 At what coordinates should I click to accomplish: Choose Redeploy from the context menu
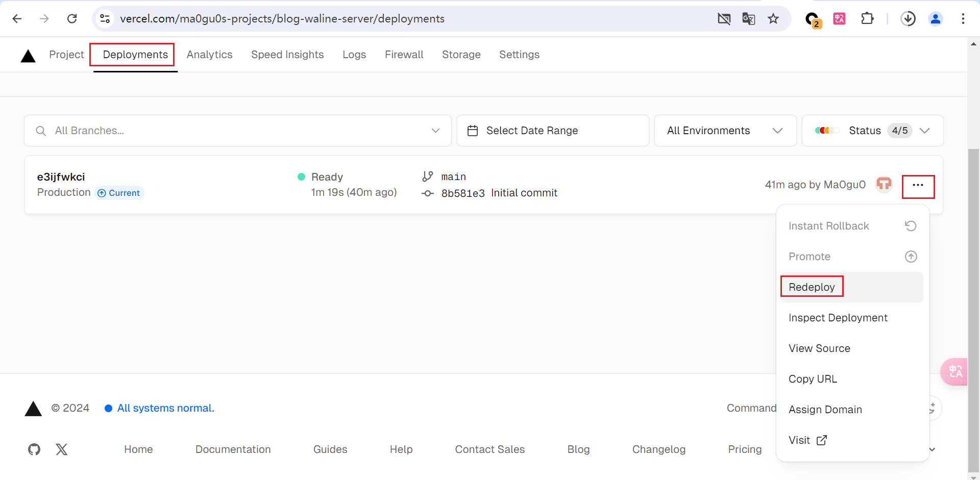[852, 287]
